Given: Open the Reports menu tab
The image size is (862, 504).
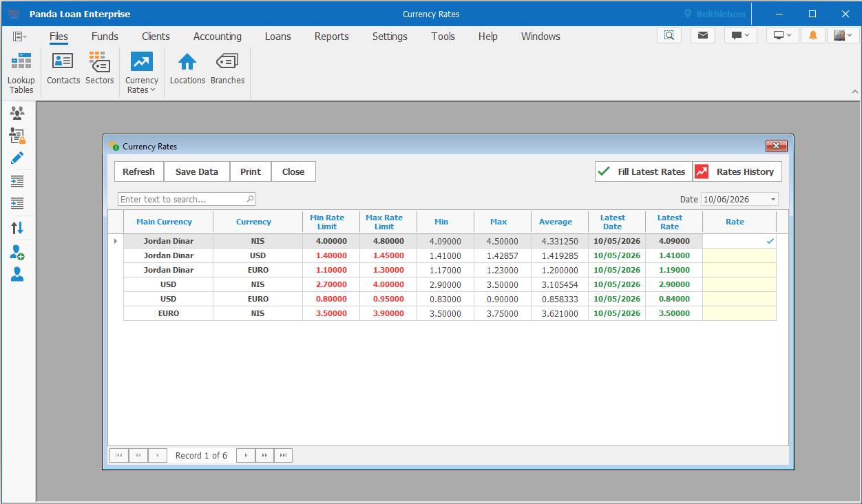Looking at the screenshot, I should pos(332,36).
